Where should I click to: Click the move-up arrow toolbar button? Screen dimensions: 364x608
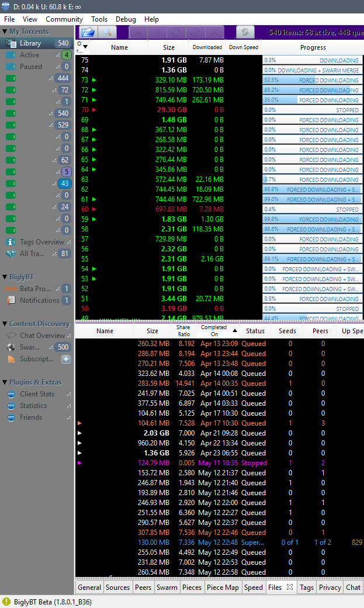(x=138, y=32)
